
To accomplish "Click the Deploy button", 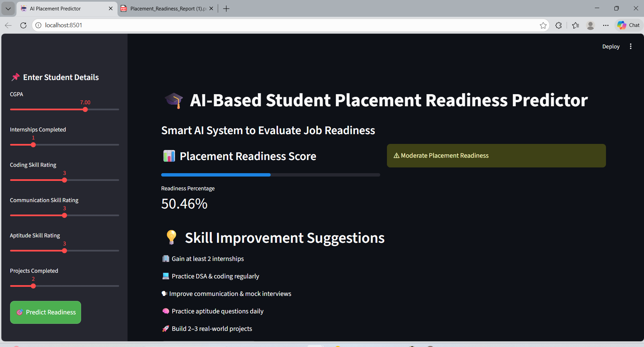I will pyautogui.click(x=611, y=46).
